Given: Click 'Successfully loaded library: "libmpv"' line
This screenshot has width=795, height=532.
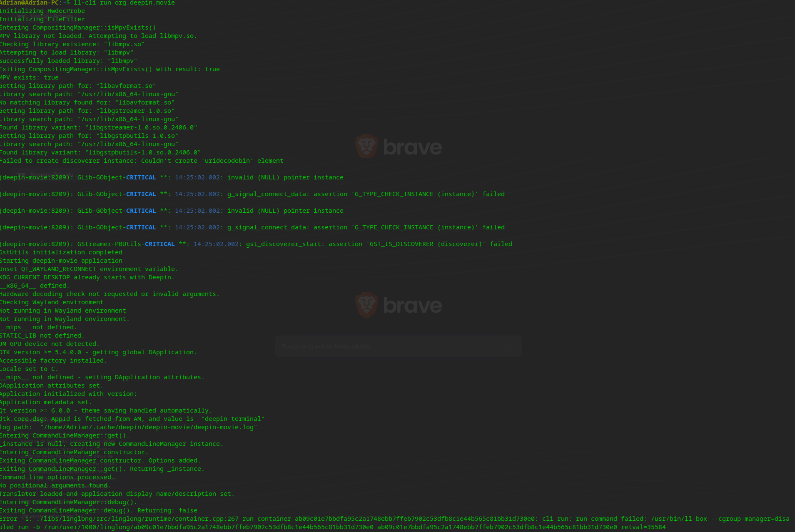Looking at the screenshot, I should pyautogui.click(x=68, y=61).
